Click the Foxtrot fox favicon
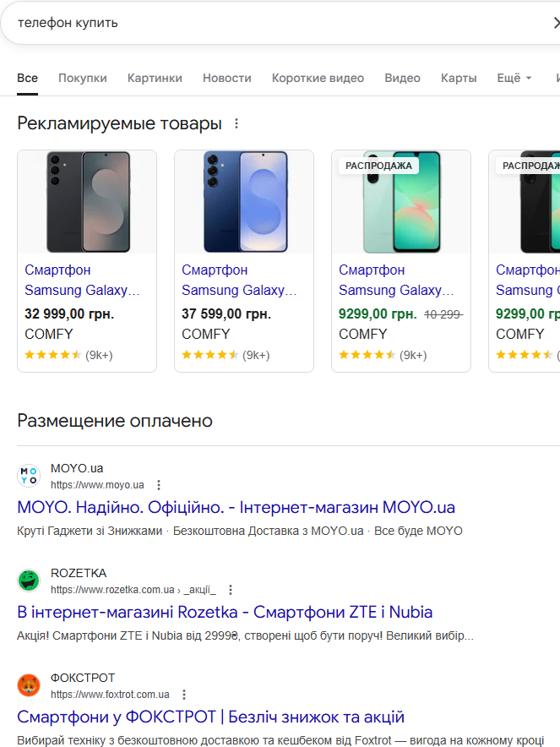This screenshot has width=560, height=747. (29, 685)
